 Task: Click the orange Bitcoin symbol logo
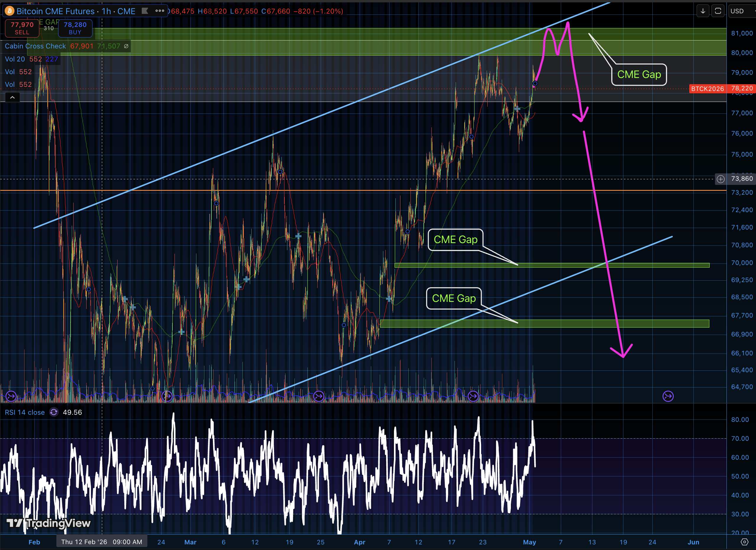pyautogui.click(x=9, y=11)
